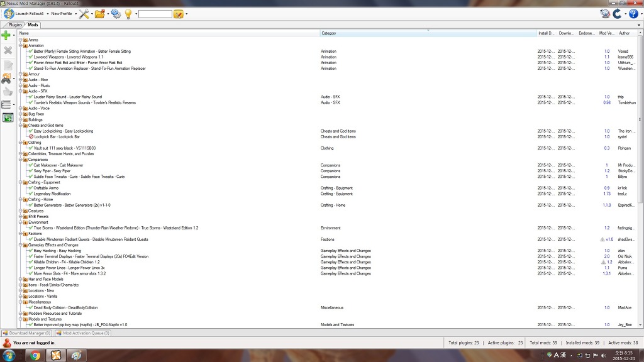Click the blue question mark help icon
Viewport: 644px width, 362px height.
[633, 13]
